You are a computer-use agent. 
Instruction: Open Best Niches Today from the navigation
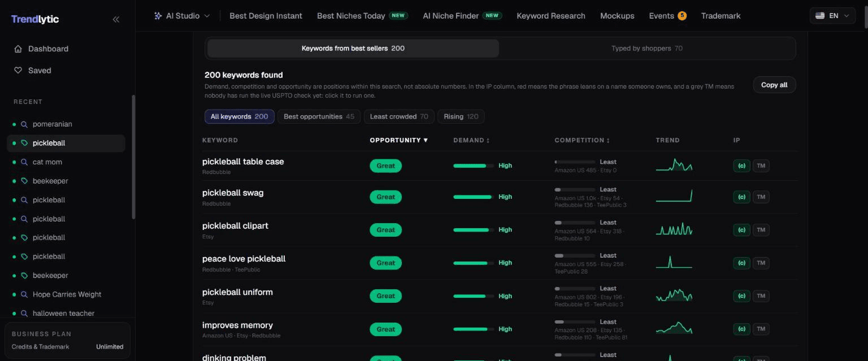362,16
